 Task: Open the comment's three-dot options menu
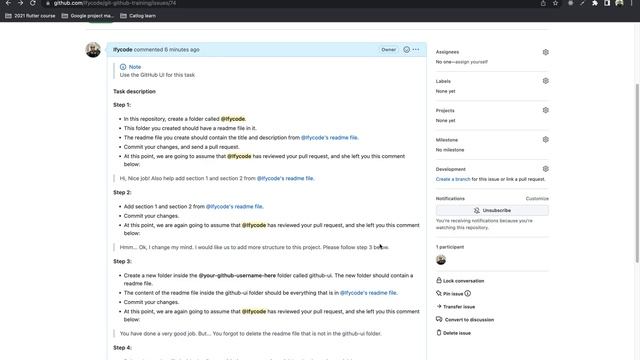tap(416, 49)
